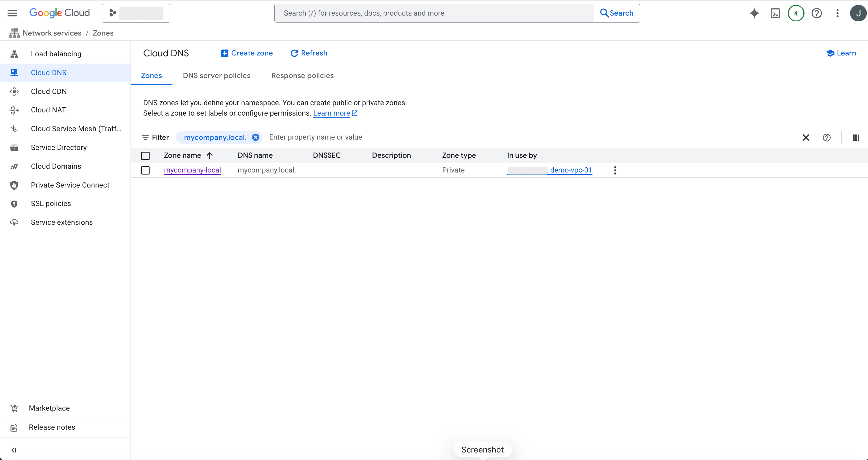Viewport: 868px width, 460px height.
Task: Open the top-right more options icon
Action: (838, 13)
